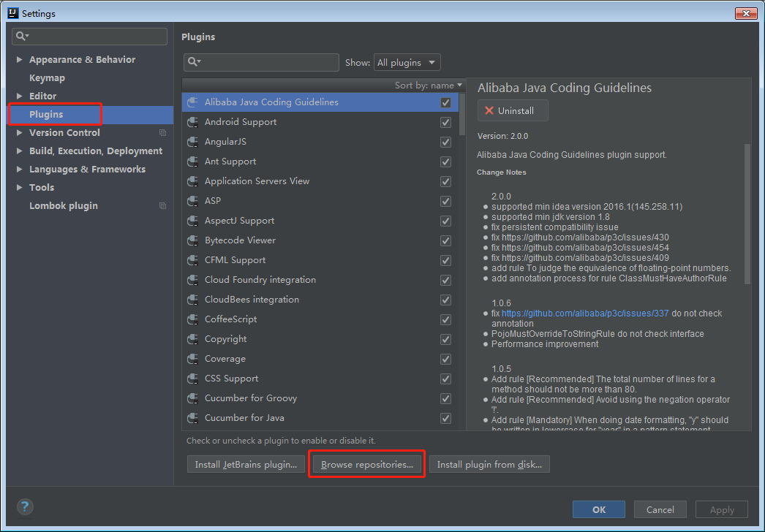Expand Languages & Frameworks arrow

pos(19,170)
